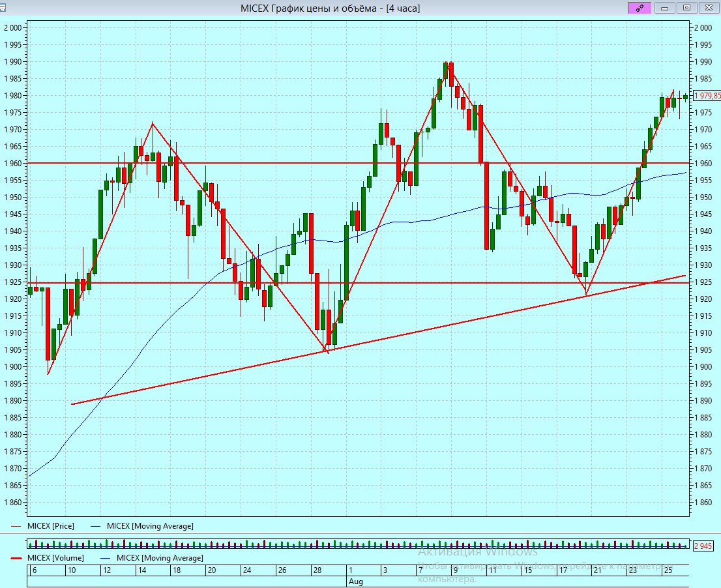Click the volume Moving Average legend entry

(x=159, y=558)
